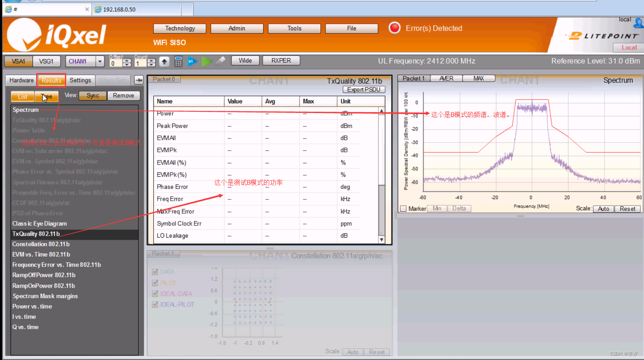Click the TxQuality table scroll-up arrow
Screen dimensions: 644x360
point(381,111)
